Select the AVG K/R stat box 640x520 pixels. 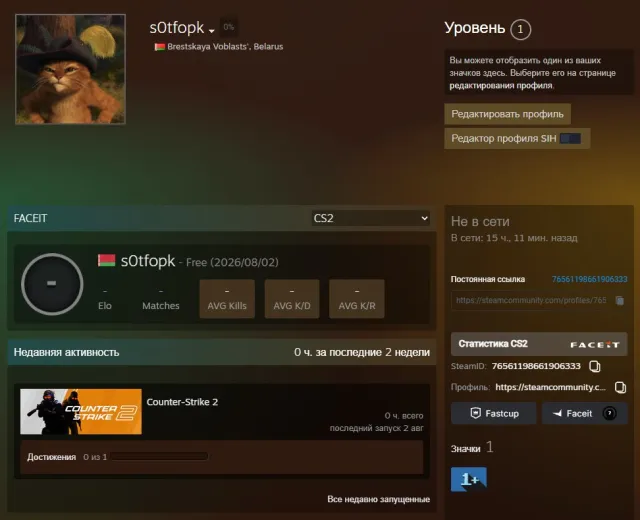[357, 299]
